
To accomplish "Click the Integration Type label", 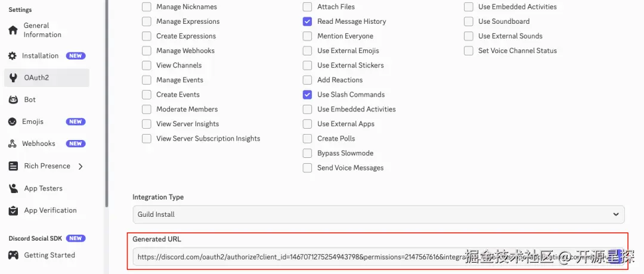I will [x=158, y=197].
